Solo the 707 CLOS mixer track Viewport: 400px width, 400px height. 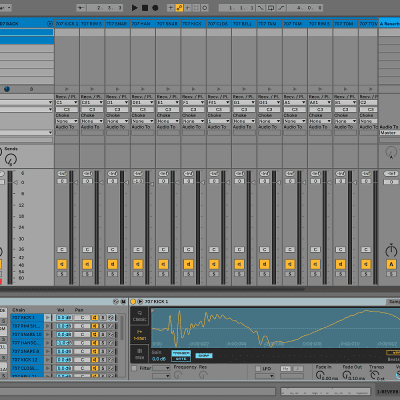(214, 274)
